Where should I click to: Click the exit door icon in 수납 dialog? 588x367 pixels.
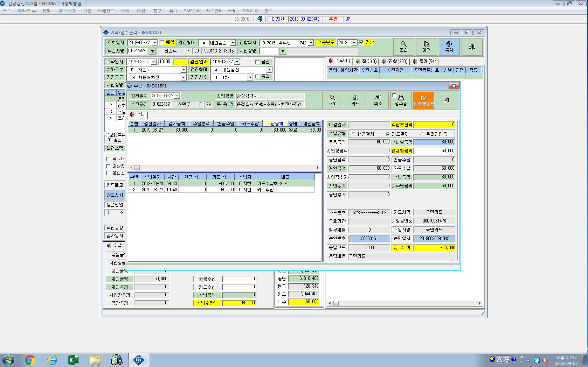[x=446, y=100]
